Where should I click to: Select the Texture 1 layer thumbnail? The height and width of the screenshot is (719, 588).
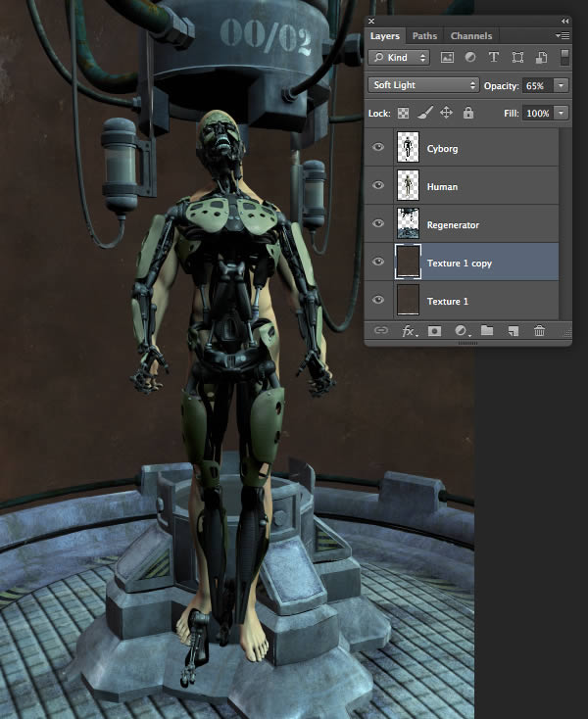click(x=408, y=300)
